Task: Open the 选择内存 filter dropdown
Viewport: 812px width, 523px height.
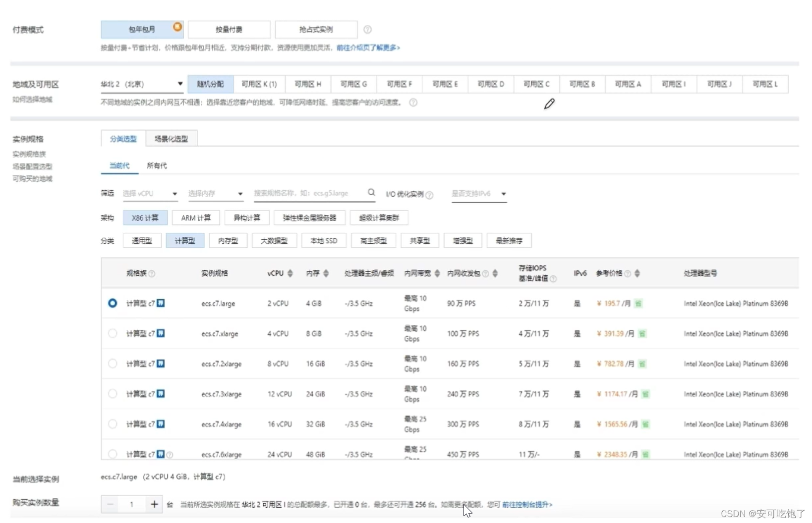Action: point(215,194)
